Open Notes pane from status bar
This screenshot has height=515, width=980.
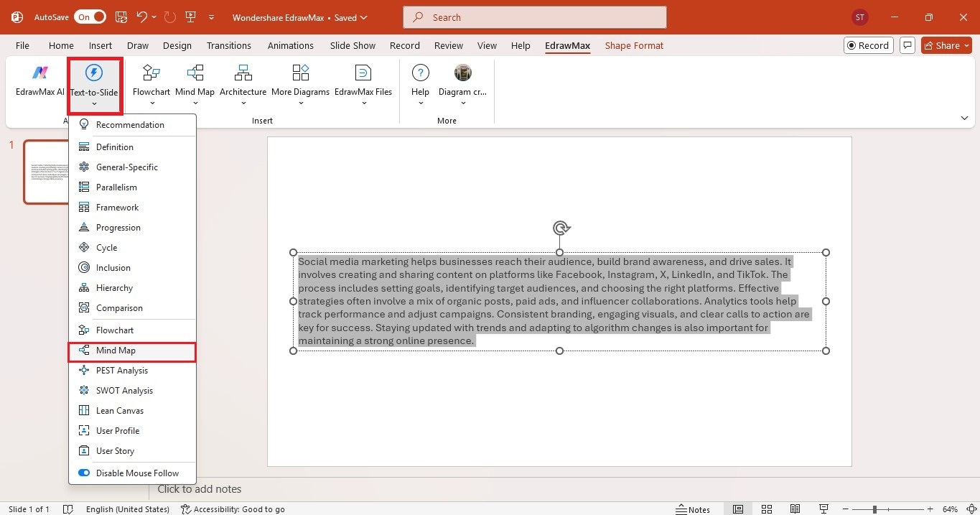click(693, 509)
